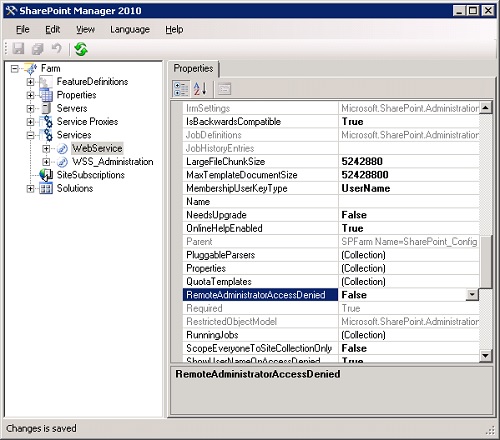
Task: Open the File menu
Action: point(23,29)
